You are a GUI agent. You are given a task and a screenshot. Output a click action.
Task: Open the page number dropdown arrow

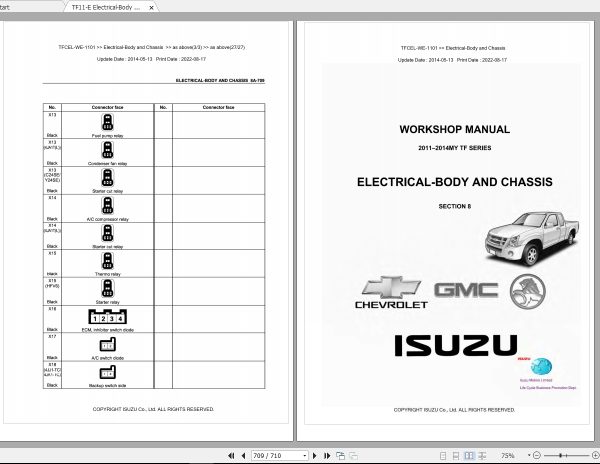pos(305,456)
